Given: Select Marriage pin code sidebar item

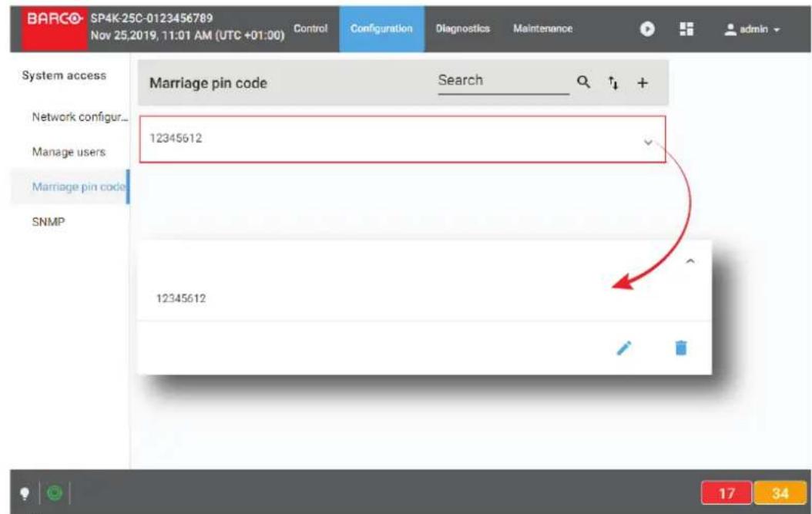Looking at the screenshot, I should 70,186.
